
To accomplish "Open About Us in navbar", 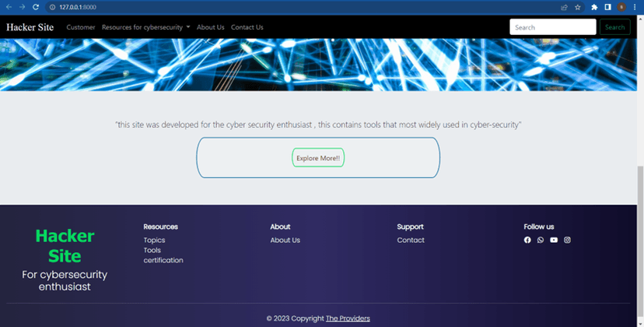I will (x=210, y=27).
